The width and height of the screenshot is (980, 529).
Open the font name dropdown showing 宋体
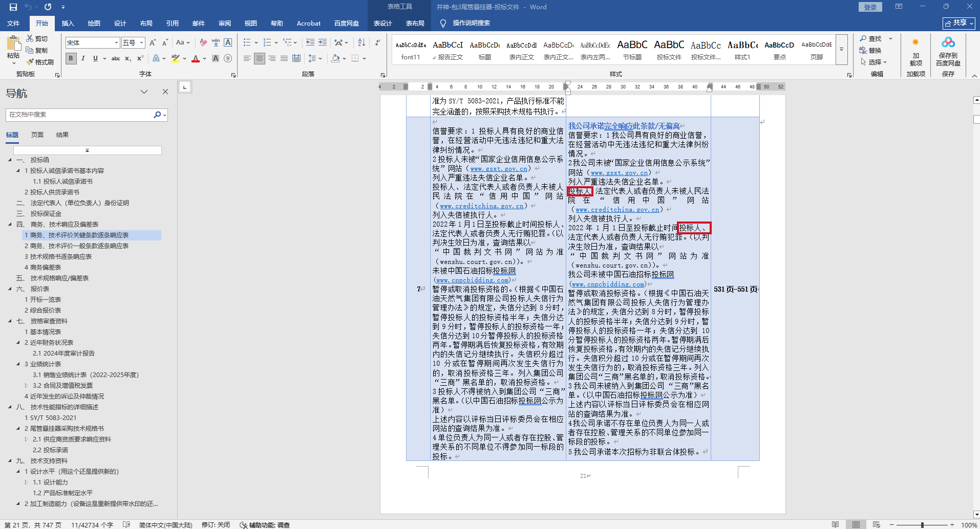(x=117, y=43)
